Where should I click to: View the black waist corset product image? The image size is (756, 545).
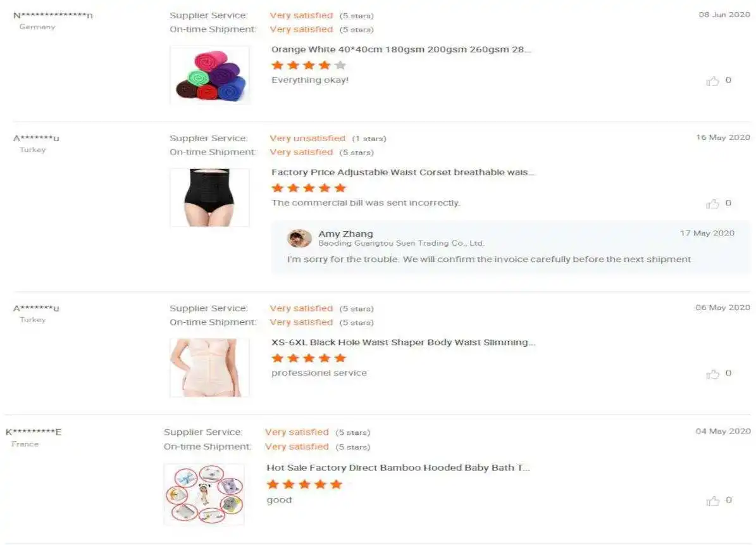coord(210,197)
